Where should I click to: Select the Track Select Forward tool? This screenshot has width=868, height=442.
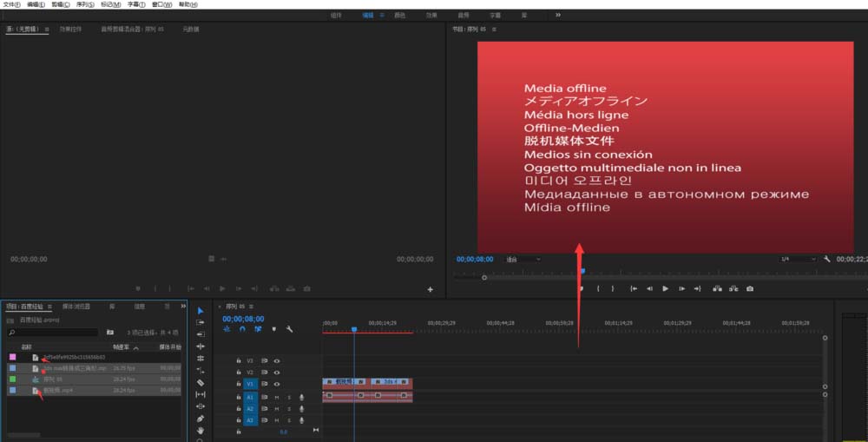[201, 322]
